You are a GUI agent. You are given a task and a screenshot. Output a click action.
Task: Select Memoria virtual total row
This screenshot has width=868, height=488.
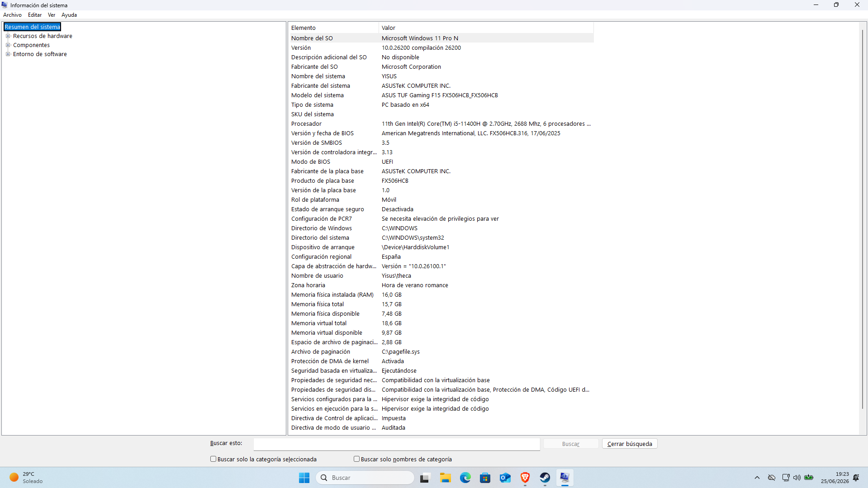point(441,323)
